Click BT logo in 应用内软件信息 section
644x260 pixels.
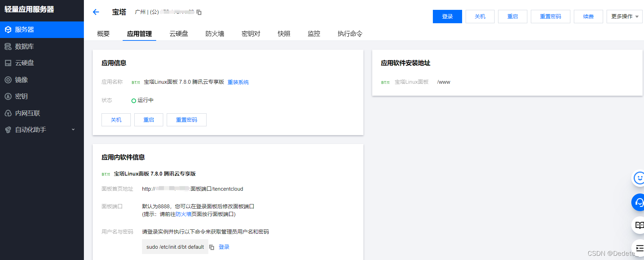(106, 174)
